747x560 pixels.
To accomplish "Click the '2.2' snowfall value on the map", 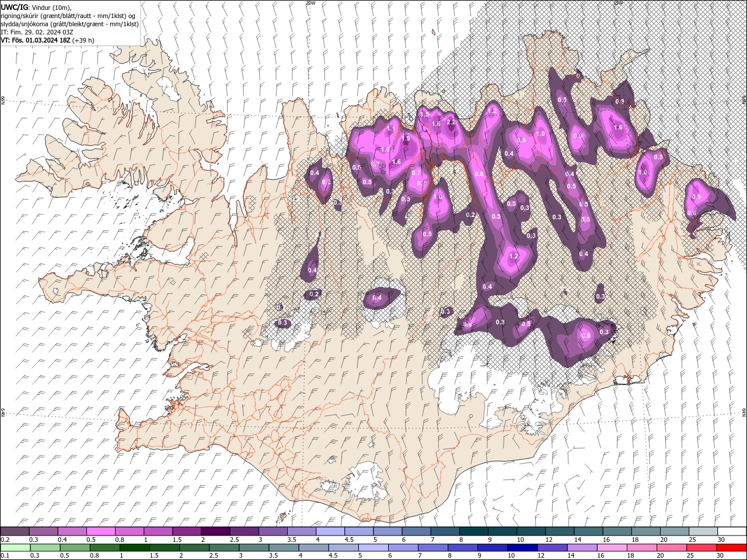I will click(451, 123).
